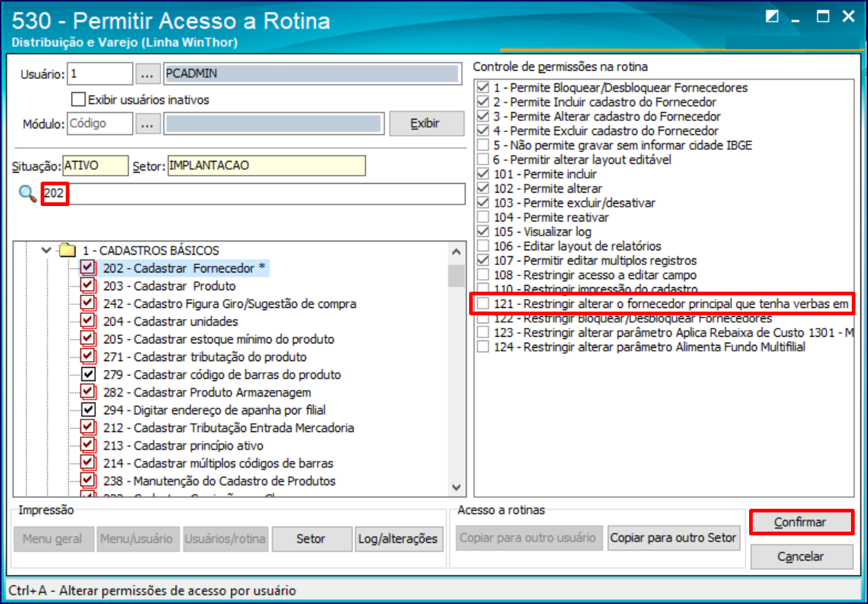Select row 238 - Manutenção do Cadastro de Produtos

click(219, 481)
